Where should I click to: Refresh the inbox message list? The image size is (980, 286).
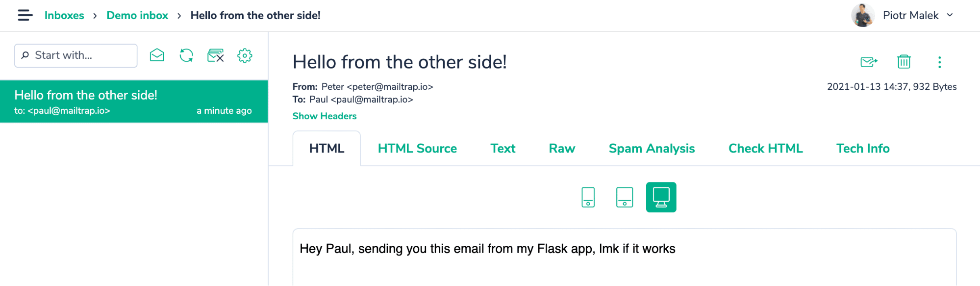(186, 55)
